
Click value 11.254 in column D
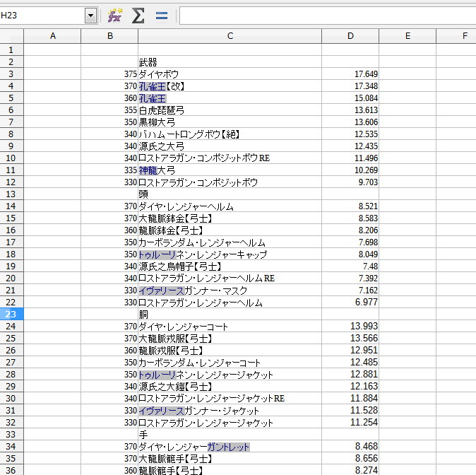point(364,422)
